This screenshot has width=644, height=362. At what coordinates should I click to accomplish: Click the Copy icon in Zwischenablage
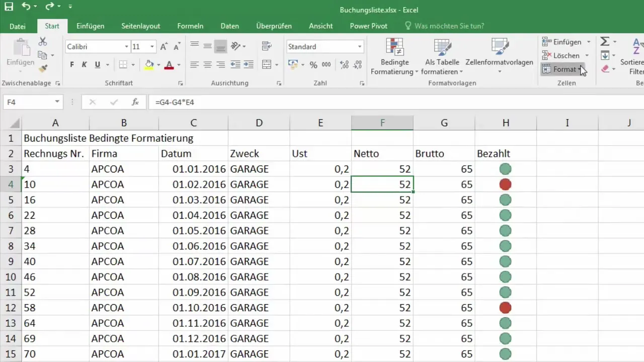(x=43, y=55)
